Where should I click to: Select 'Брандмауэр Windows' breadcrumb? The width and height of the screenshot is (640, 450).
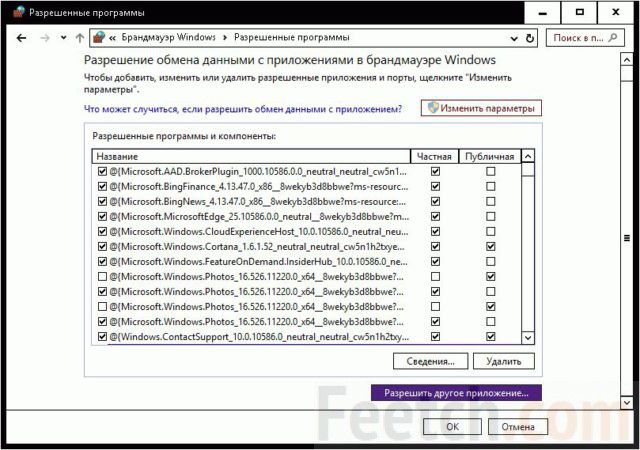pyautogui.click(x=169, y=37)
